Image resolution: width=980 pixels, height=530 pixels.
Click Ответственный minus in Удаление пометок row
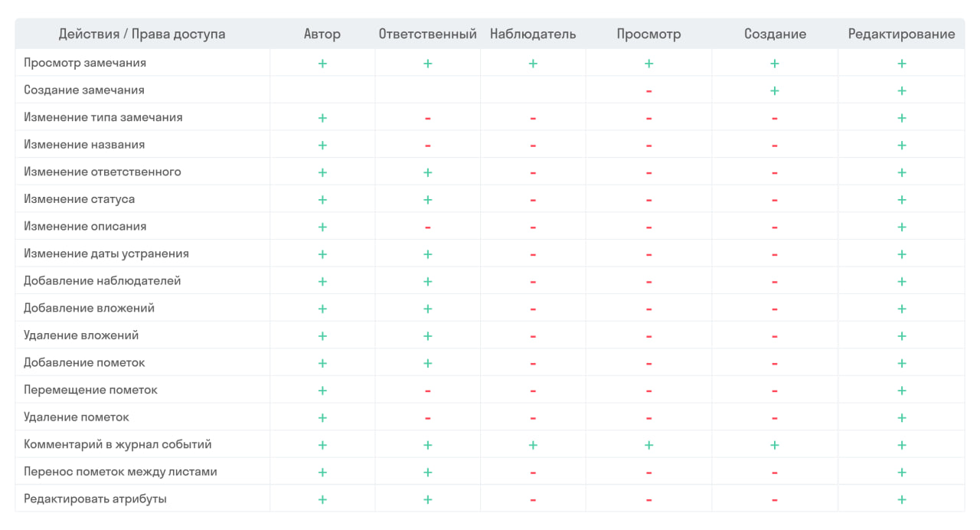tap(427, 418)
